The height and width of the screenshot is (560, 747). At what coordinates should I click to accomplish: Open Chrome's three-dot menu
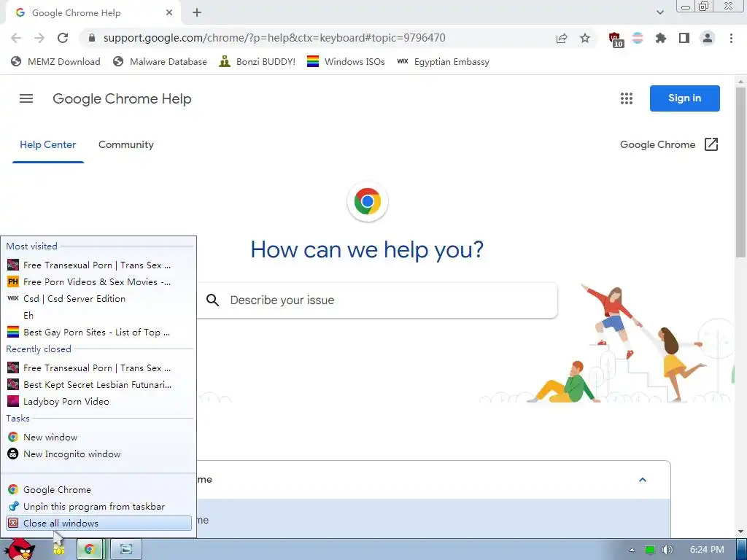731,38
